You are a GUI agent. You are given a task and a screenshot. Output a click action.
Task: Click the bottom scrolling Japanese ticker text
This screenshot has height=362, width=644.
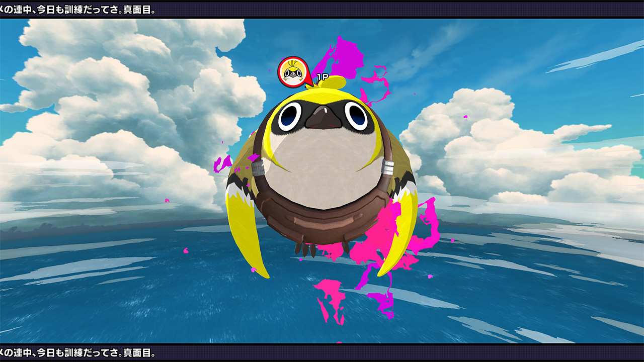coord(77,352)
